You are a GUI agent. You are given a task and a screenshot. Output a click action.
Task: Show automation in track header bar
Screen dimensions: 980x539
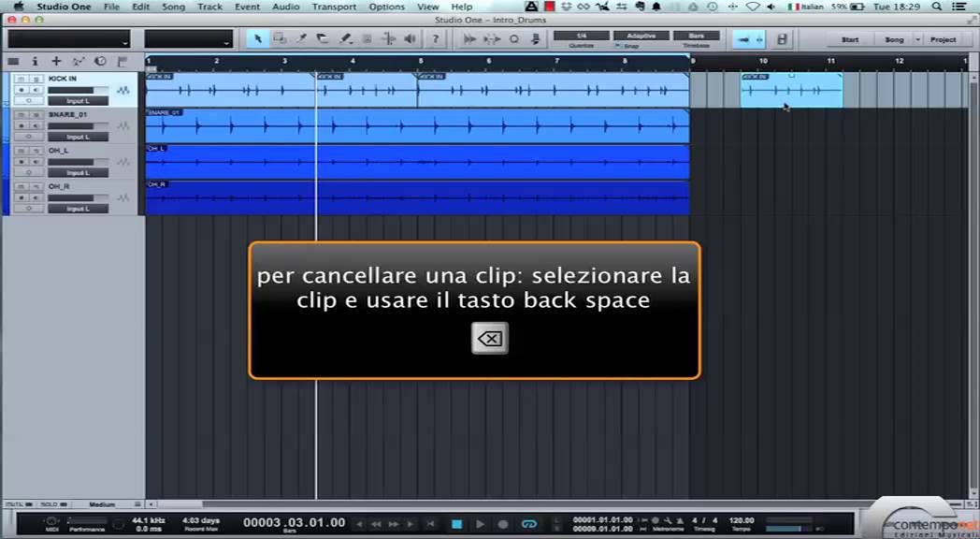(79, 61)
